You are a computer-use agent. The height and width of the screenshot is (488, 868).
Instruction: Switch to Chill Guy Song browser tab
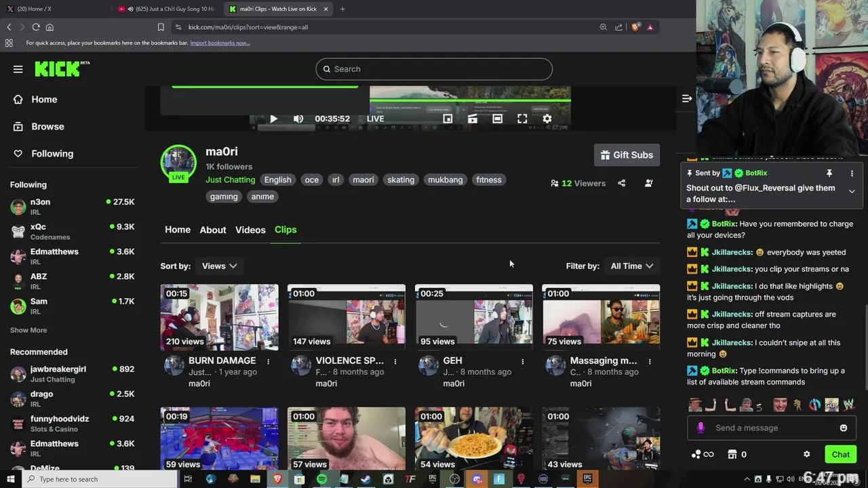[x=167, y=9]
